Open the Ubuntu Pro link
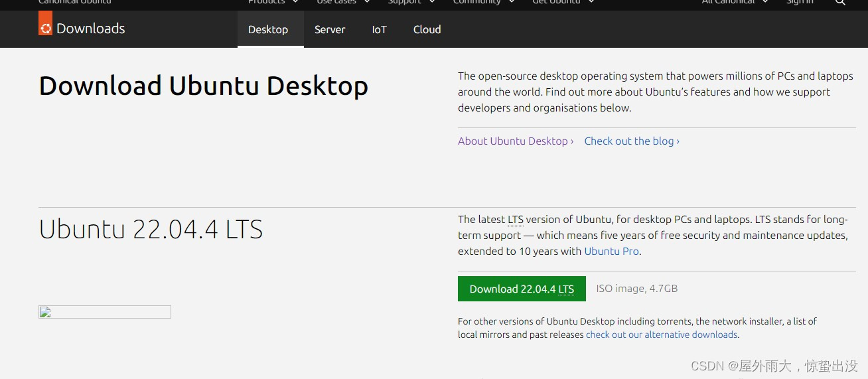Viewport: 868px width, 379px height. coord(611,251)
